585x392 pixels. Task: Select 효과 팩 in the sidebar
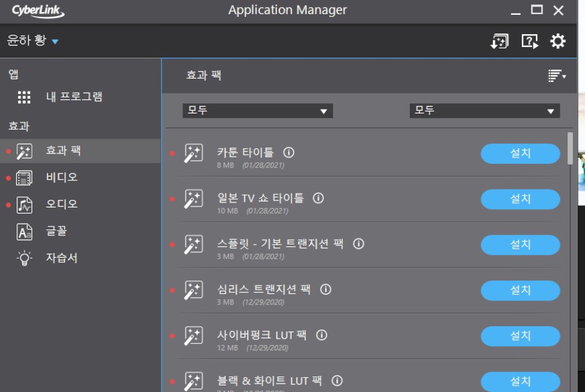click(80, 151)
